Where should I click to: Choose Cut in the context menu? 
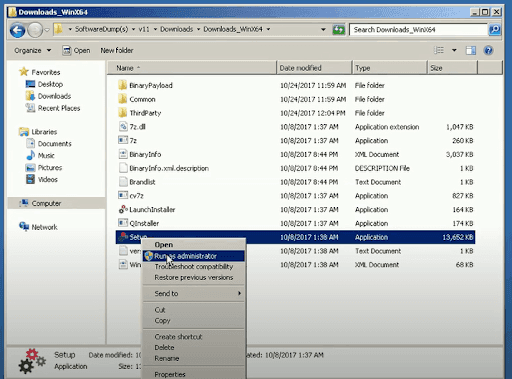point(194,310)
